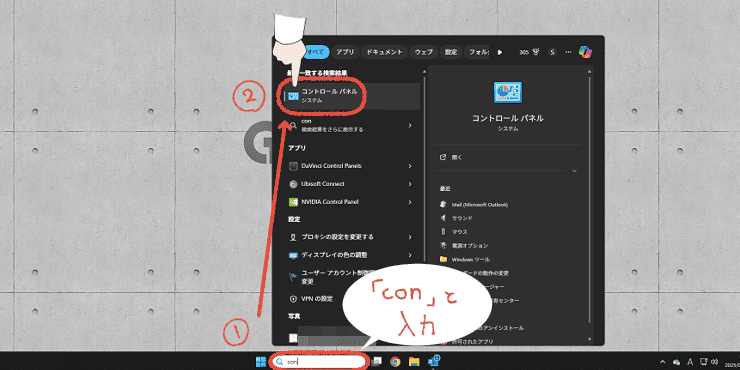The image size is (740, 370).
Task: Select the 設定 filter tab
Action: pyautogui.click(x=451, y=52)
